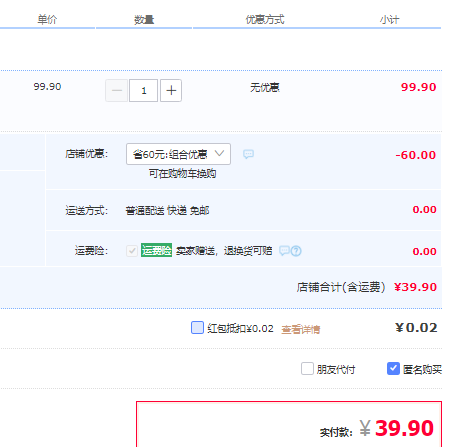This screenshot has height=447, width=451.
Task: Open the question mark help icon for 运费险
Action: click(296, 251)
